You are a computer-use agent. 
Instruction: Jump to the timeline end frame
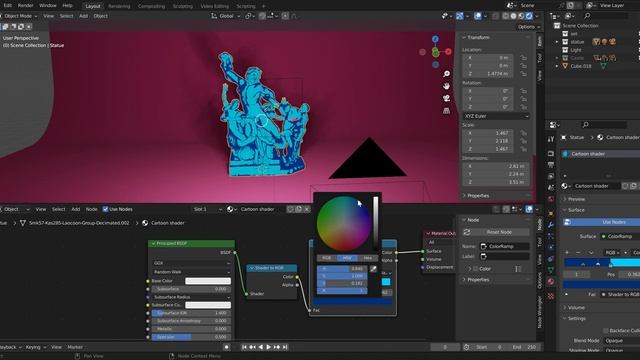tap(285, 347)
